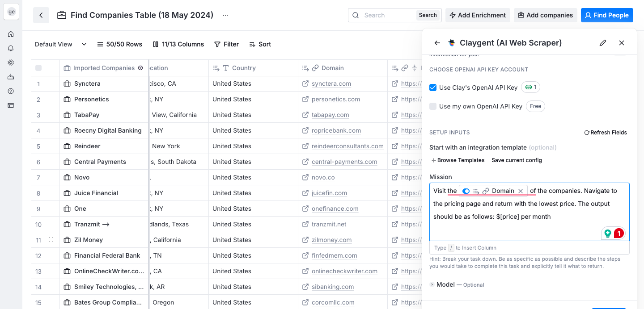This screenshot has height=309, width=644.
Task: Click the help question mark icon
Action: click(11, 91)
